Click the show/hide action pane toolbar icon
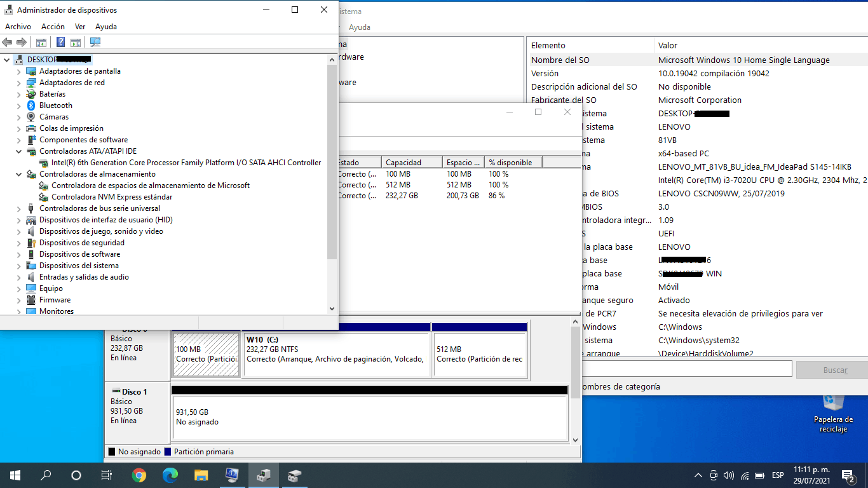The image size is (868, 488). (76, 42)
